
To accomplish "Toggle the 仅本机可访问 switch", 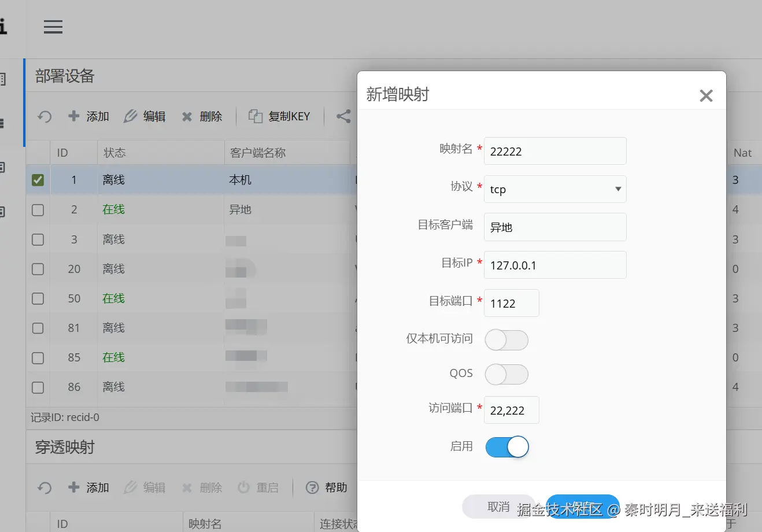I will click(x=506, y=340).
